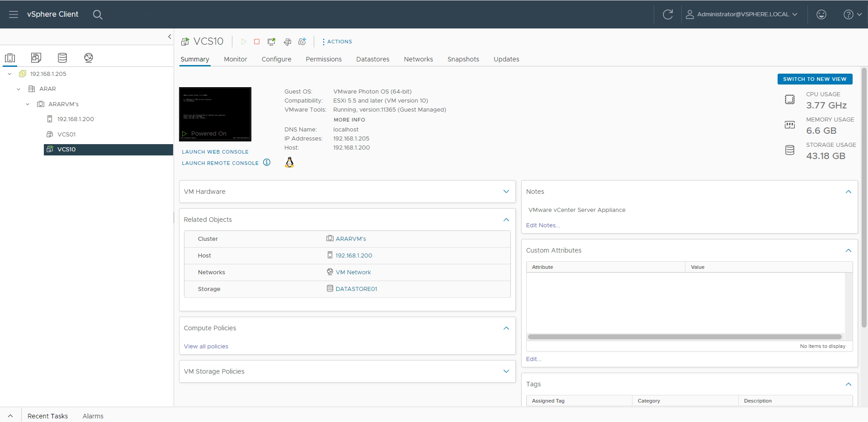The image size is (868, 422).
Task: Expand the bottom panel with up arrow
Action: point(10,416)
